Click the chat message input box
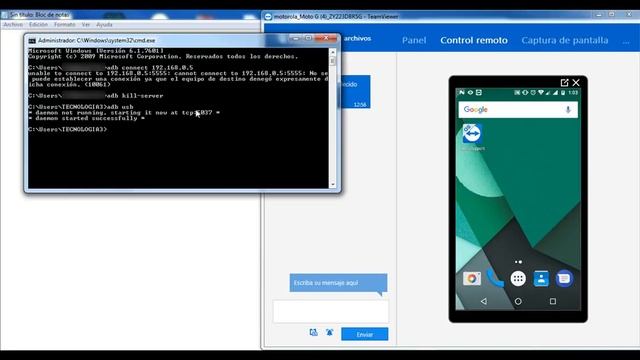Screen dimensions: 640x360 [x=331, y=311]
